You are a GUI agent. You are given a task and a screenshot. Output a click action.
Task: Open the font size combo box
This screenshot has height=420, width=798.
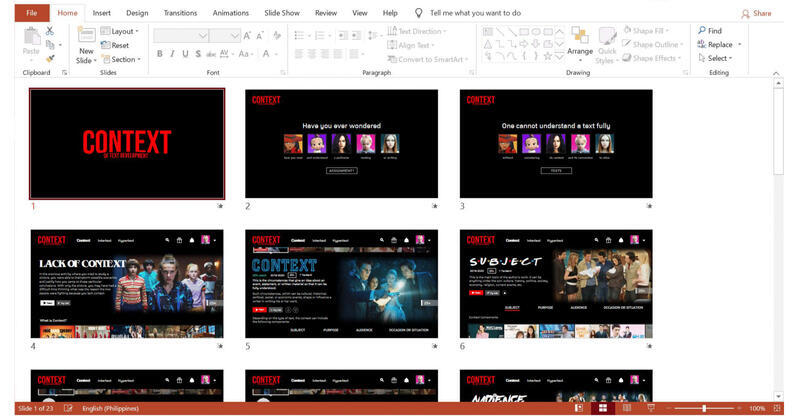coord(225,36)
